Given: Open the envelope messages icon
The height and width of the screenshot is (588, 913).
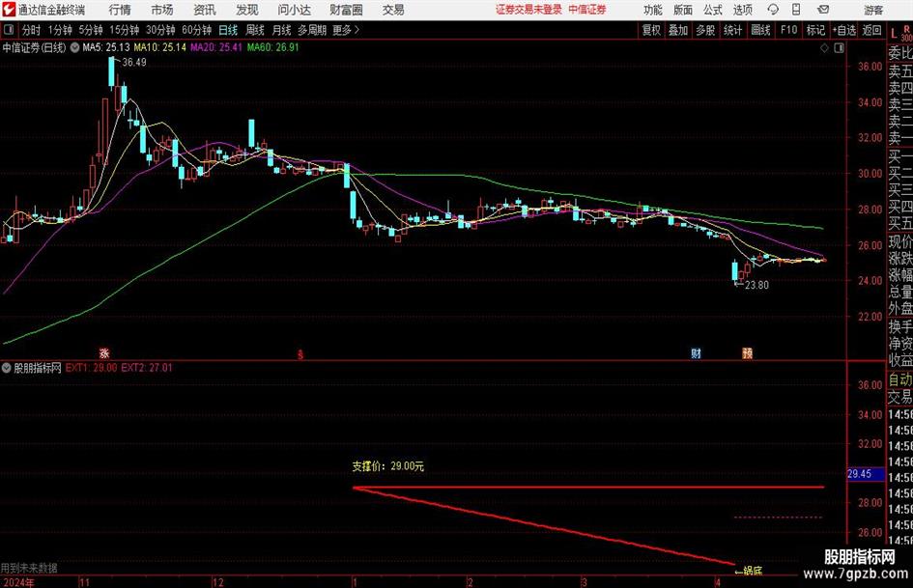Looking at the screenshot, I should coord(823,10).
